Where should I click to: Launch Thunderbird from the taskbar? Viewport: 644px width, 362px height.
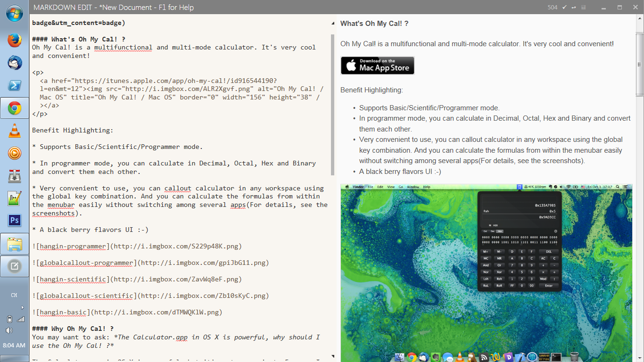coord(14,63)
